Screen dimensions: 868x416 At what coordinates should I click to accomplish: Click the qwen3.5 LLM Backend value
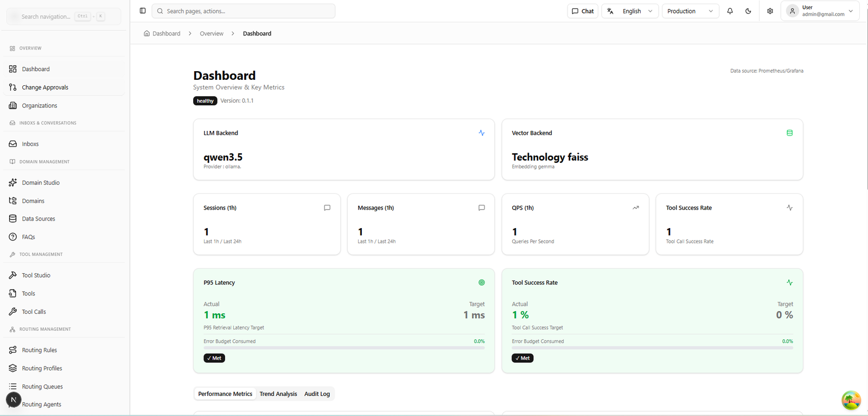click(x=223, y=157)
